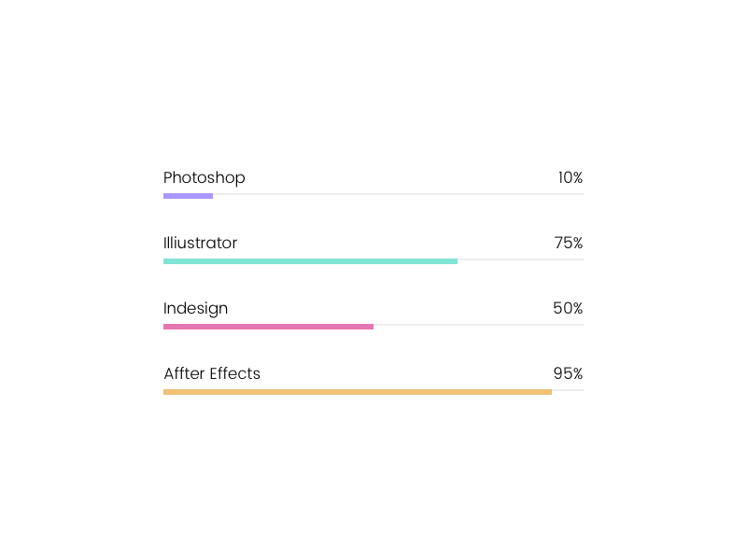Click the unfilled gray track of Indesign bar

(478, 325)
